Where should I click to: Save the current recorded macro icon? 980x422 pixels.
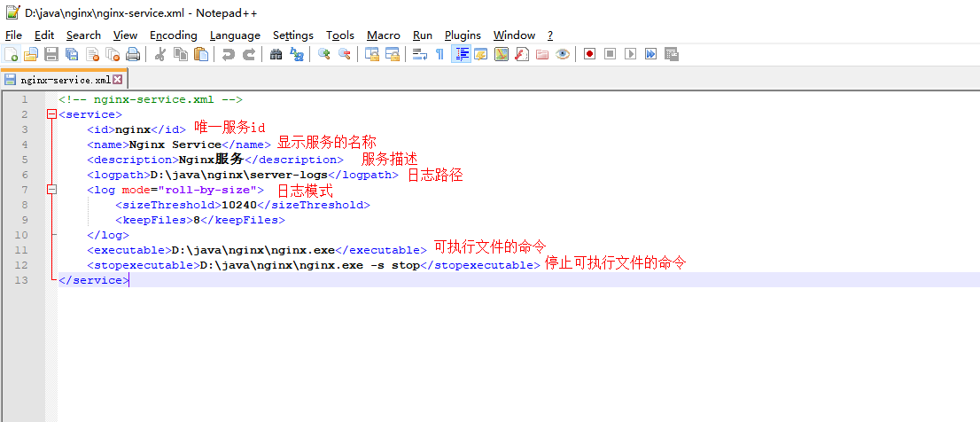[672, 54]
